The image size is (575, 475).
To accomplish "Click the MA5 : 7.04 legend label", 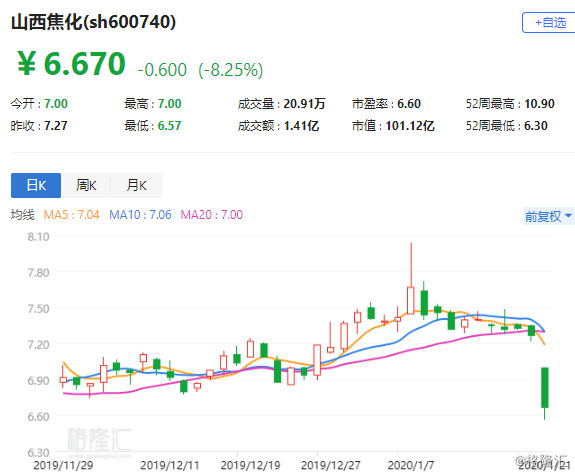I will point(72,215).
